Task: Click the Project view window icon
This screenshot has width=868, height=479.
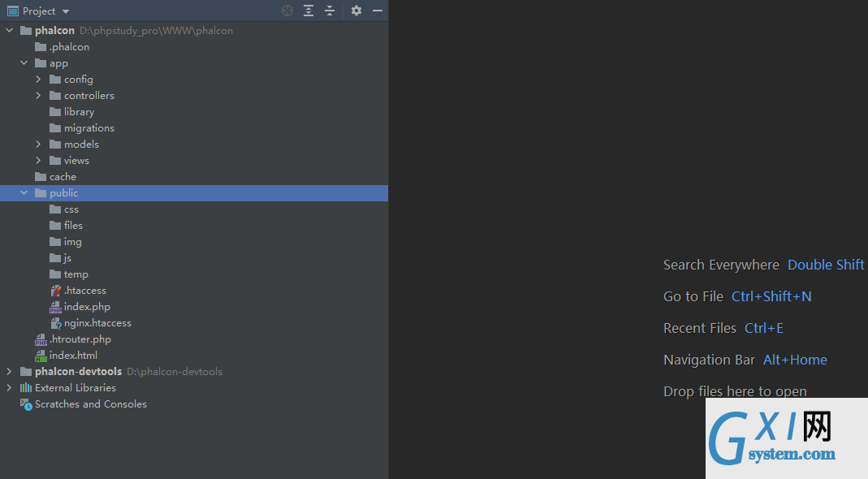Action: [13, 11]
